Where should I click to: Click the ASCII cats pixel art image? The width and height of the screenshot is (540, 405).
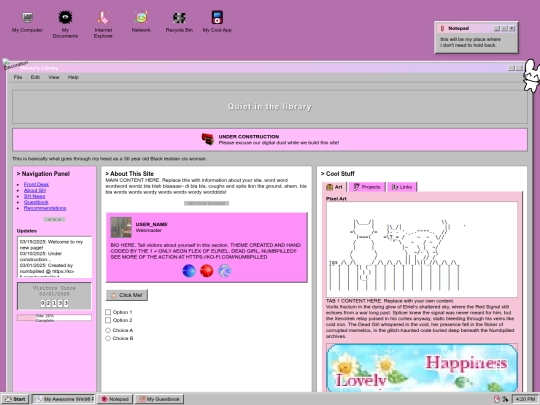click(x=422, y=250)
